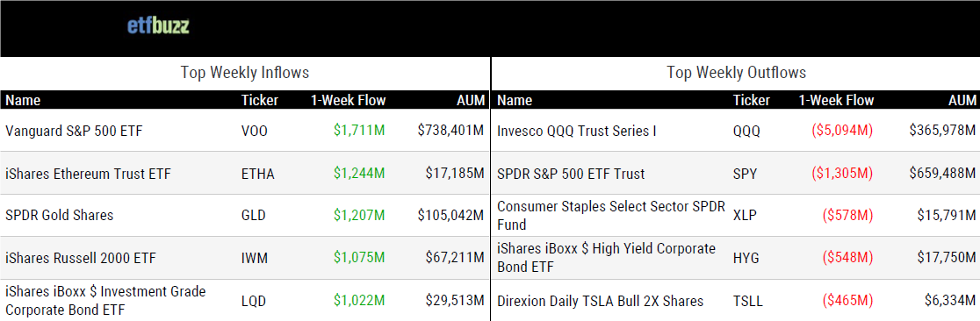Image resolution: width=980 pixels, height=321 pixels.
Task: Click the inflows Ticker column header
Action: point(259,100)
